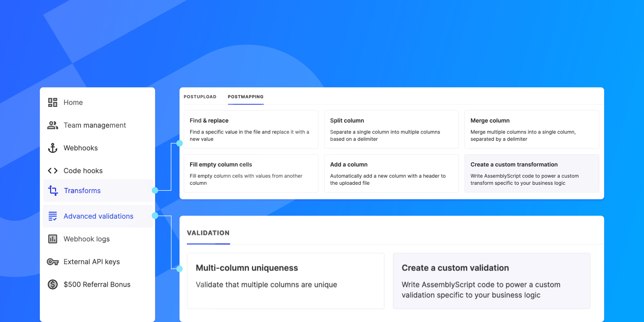Open Webhook logs via its chart icon
The image size is (644, 322).
[53, 239]
